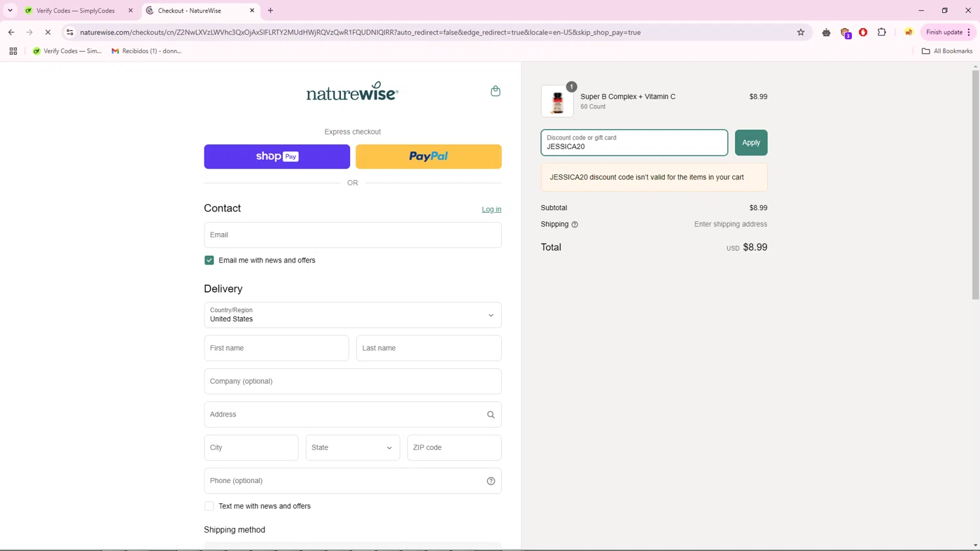Click the Log in link
980x551 pixels.
click(x=491, y=210)
